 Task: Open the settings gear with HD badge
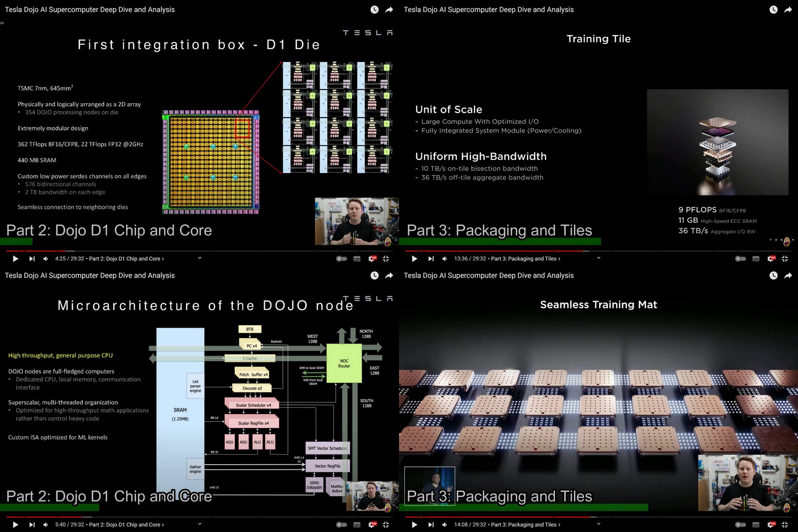point(372,259)
